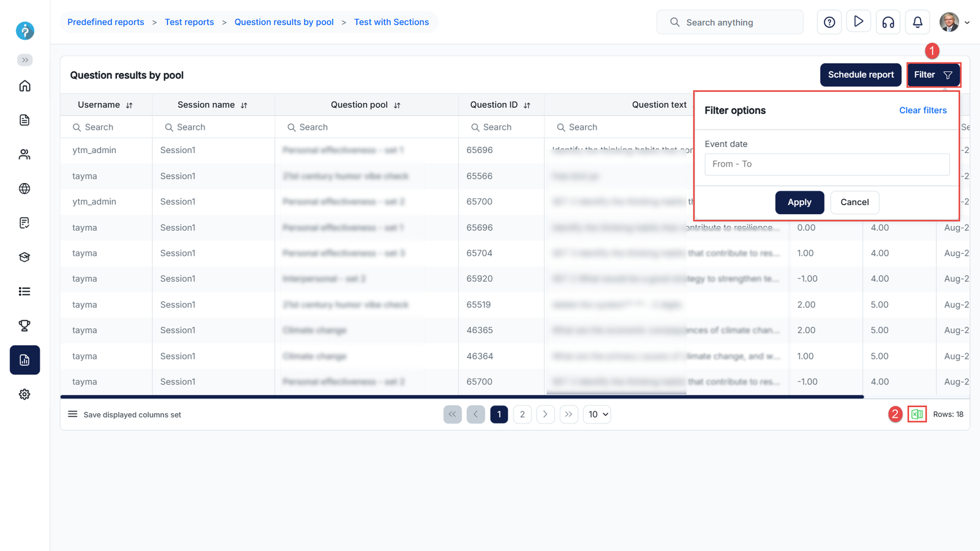Open the notifications bell

tap(917, 23)
